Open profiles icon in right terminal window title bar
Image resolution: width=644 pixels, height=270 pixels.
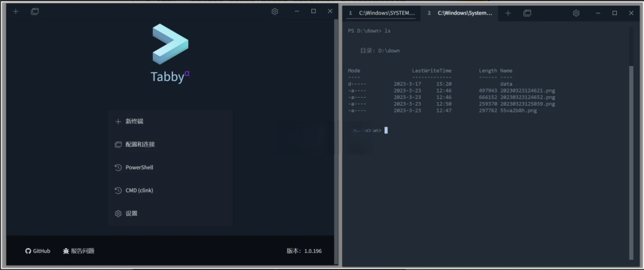[x=528, y=13]
